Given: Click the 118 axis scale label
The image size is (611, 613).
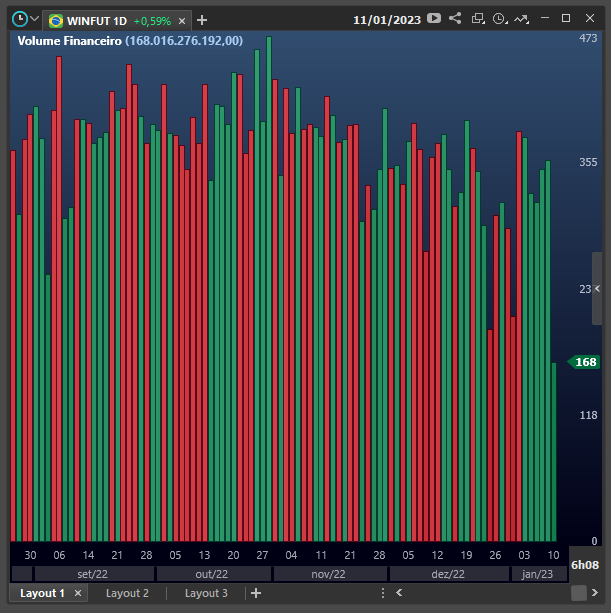Looking at the screenshot, I should point(588,415).
